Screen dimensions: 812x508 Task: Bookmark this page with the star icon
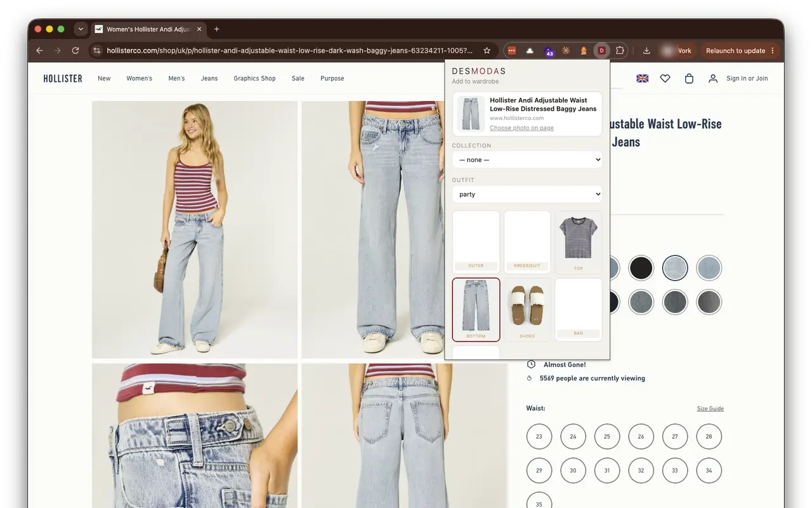[487, 51]
